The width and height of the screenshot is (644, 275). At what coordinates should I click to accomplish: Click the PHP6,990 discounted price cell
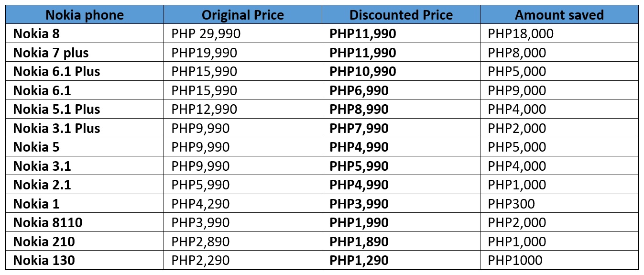click(401, 90)
